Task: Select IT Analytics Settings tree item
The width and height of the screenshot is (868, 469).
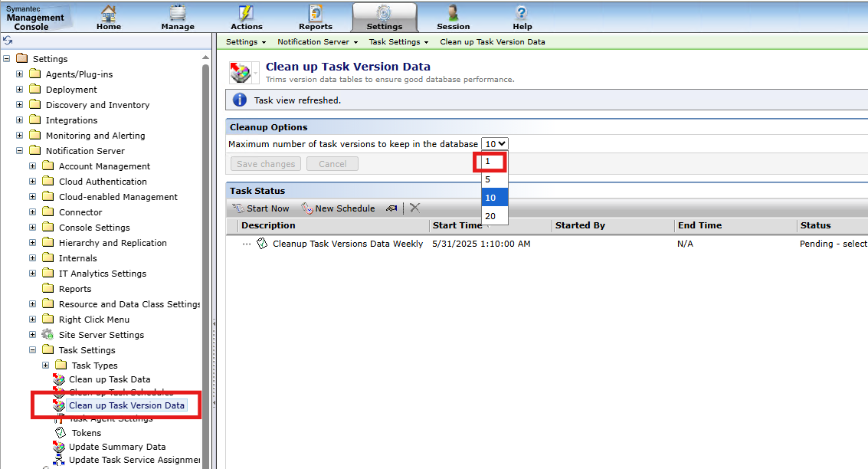Action: click(x=103, y=274)
